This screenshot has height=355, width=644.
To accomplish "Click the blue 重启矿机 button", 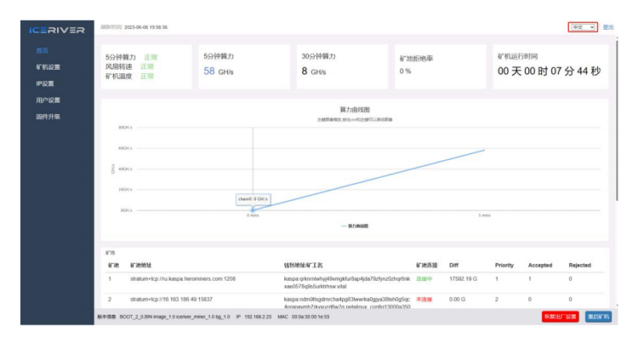I will 598,317.
